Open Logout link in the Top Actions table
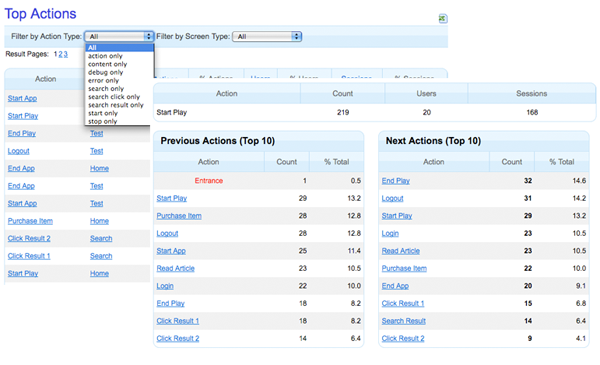This screenshot has height=365, width=600. click(x=18, y=151)
